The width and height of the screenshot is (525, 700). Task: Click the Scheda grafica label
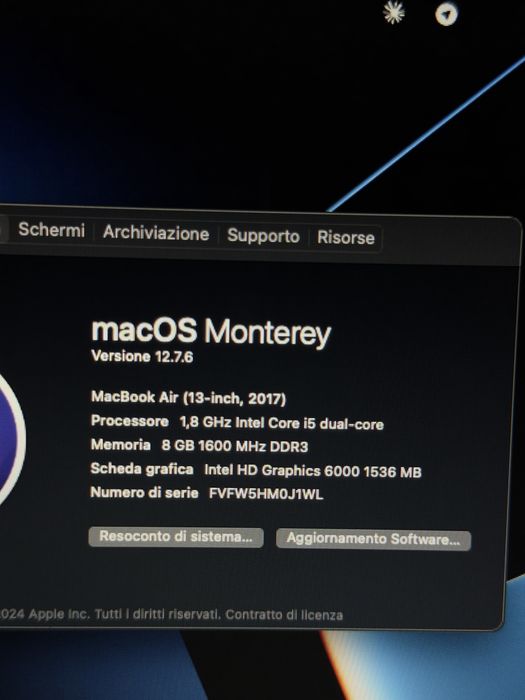[142, 469]
